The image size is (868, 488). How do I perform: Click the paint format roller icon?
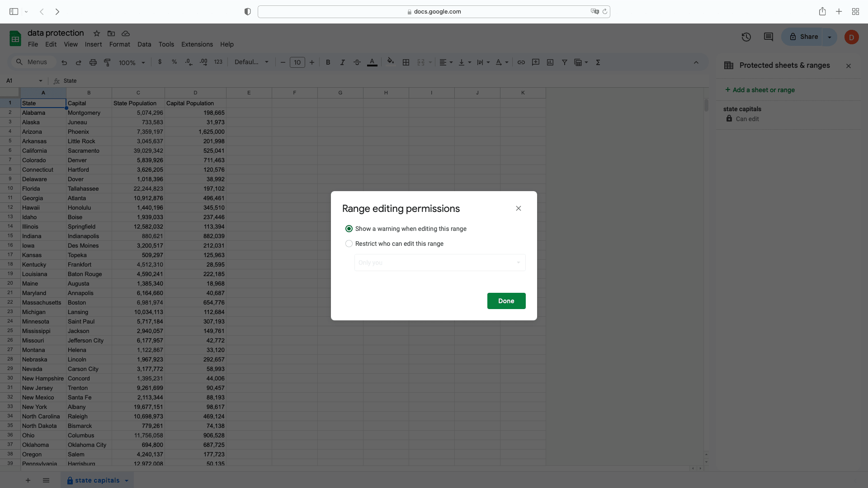click(x=107, y=62)
